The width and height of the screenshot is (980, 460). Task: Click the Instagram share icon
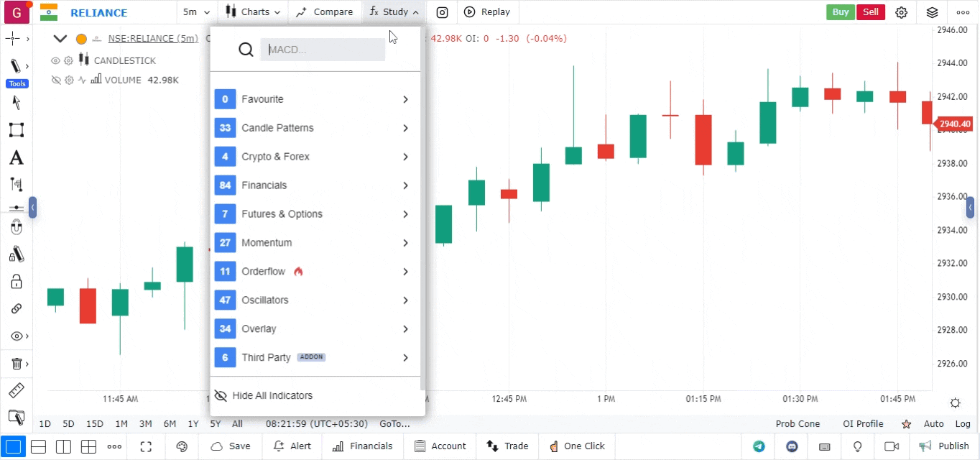pyautogui.click(x=443, y=12)
